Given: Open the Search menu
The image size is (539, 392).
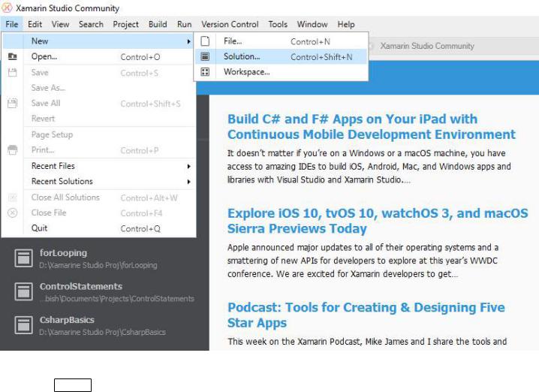Looking at the screenshot, I should 91,25.
